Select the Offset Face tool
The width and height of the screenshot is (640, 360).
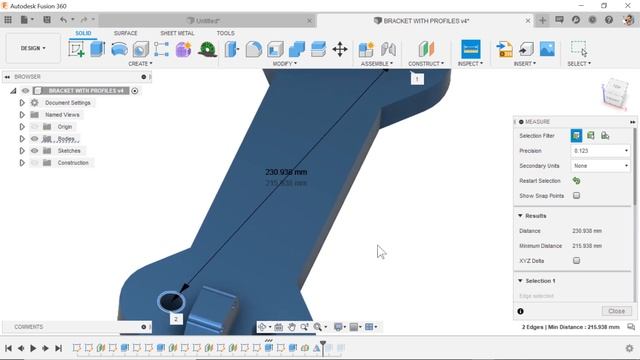point(318,49)
